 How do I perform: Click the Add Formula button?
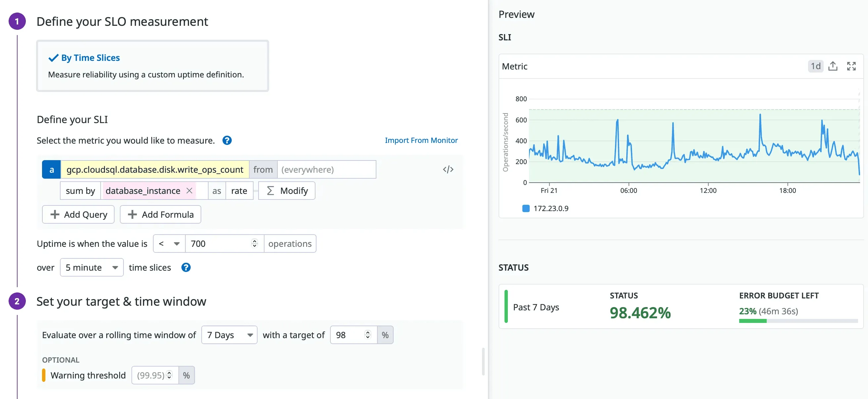tap(160, 214)
